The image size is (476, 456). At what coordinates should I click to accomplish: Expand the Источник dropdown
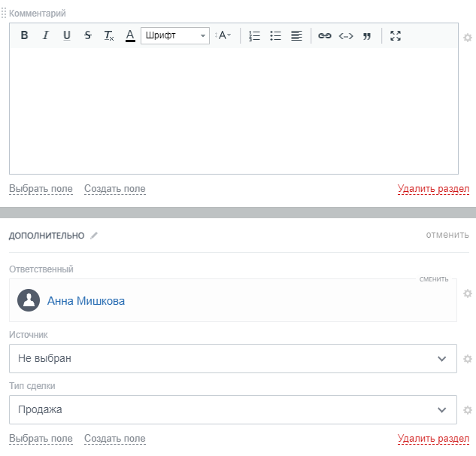tap(233, 359)
